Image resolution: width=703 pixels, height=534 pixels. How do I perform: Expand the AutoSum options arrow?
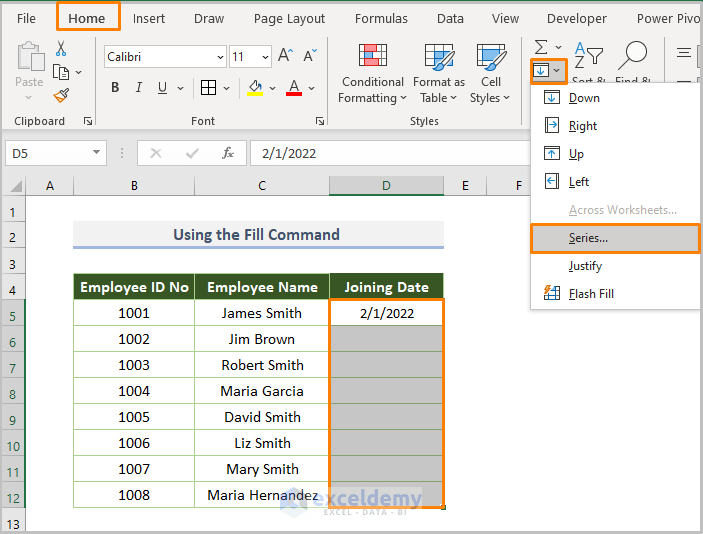click(x=558, y=47)
